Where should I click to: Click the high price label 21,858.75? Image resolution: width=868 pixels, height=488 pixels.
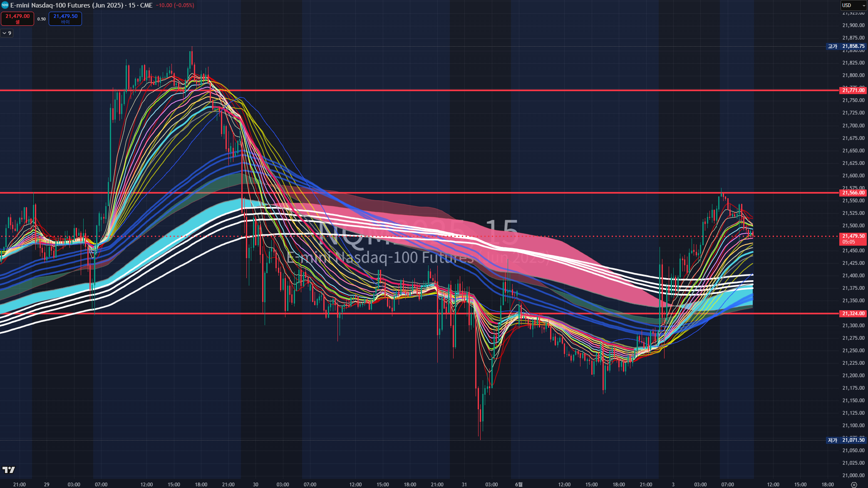(853, 46)
